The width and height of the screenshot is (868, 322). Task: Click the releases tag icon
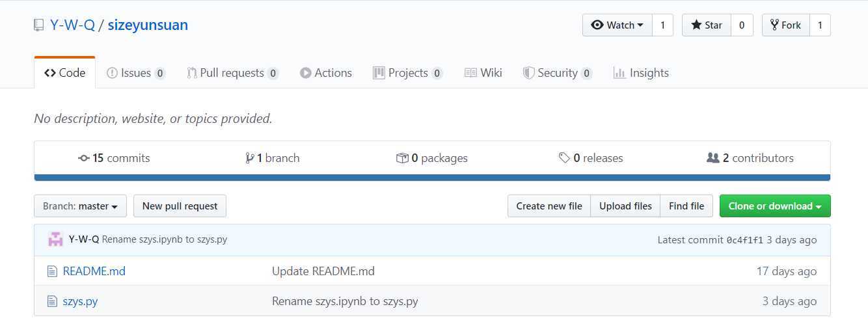(x=564, y=158)
